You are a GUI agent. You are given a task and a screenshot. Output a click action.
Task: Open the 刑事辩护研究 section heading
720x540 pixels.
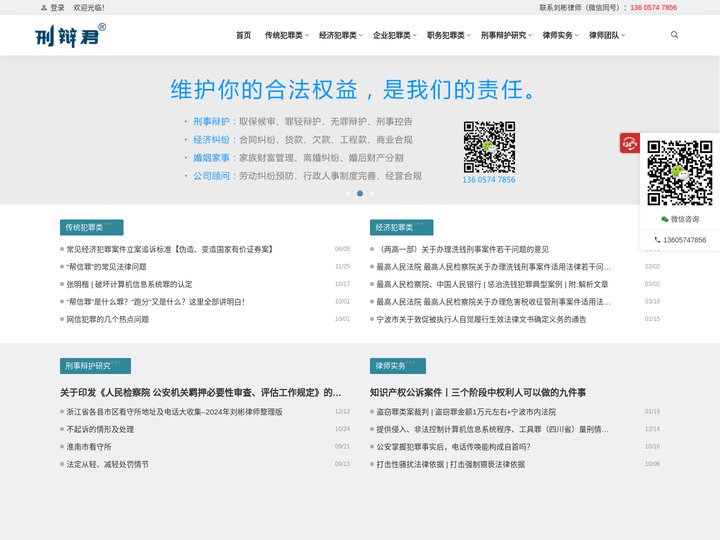point(95,366)
